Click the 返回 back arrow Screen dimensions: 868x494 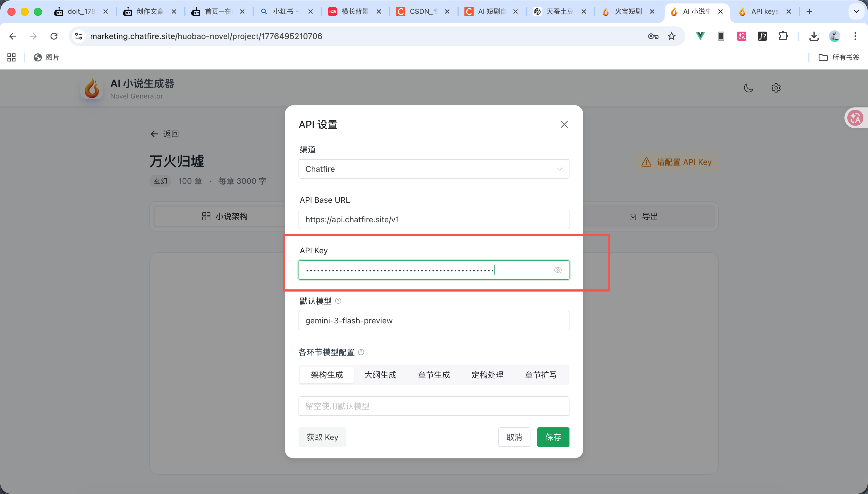click(155, 134)
